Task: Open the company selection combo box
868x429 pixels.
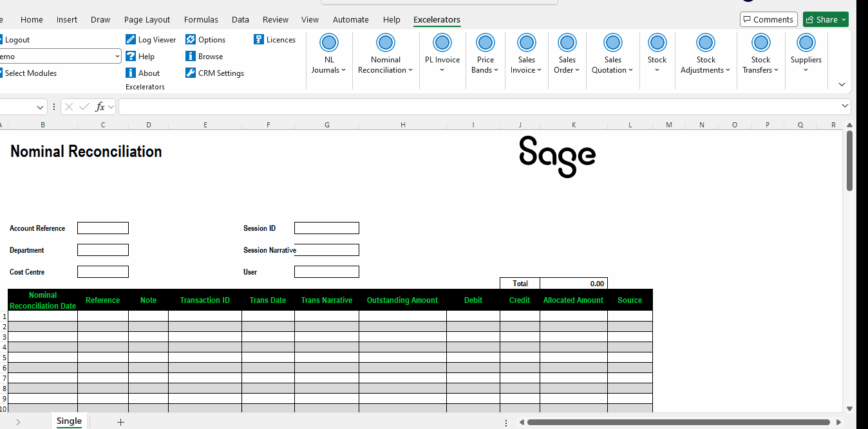Action: tap(61, 57)
